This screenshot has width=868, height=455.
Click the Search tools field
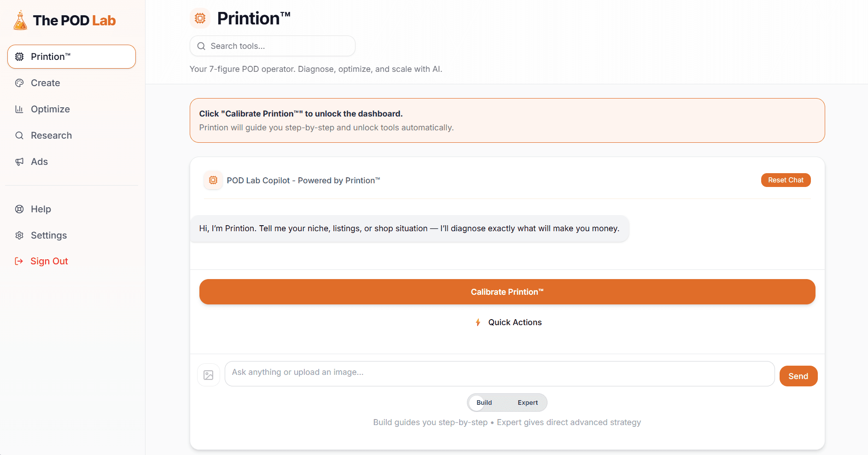pyautogui.click(x=272, y=46)
